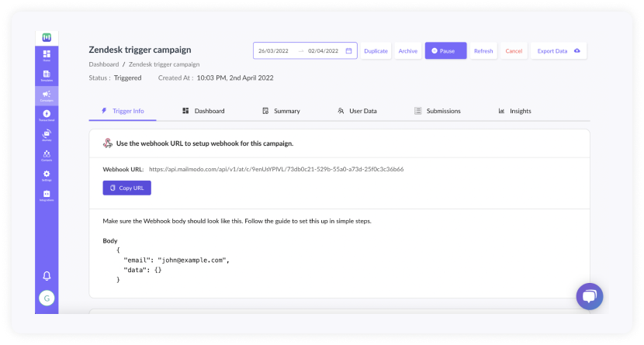Click Dashboard breadcrumb link
644x345 pixels.
(104, 64)
